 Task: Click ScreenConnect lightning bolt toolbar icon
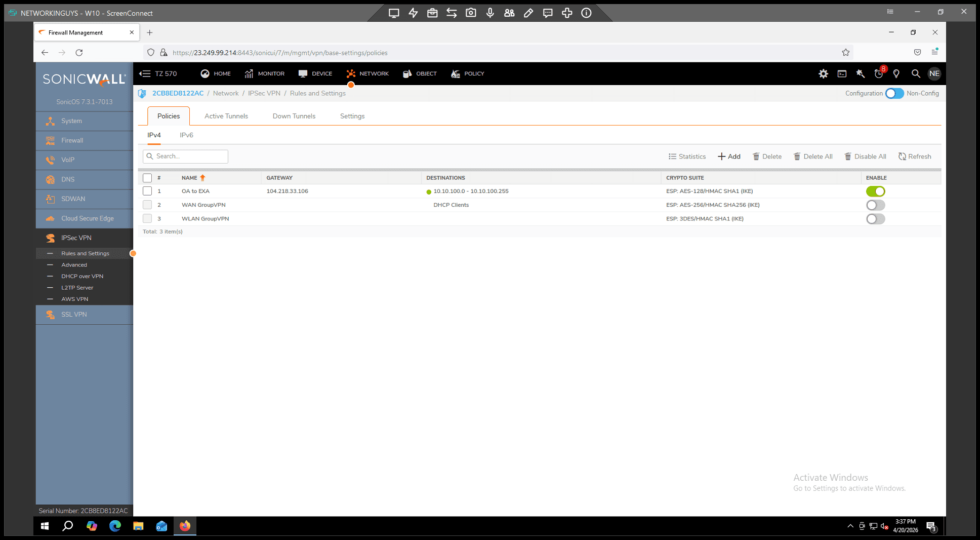(x=413, y=13)
